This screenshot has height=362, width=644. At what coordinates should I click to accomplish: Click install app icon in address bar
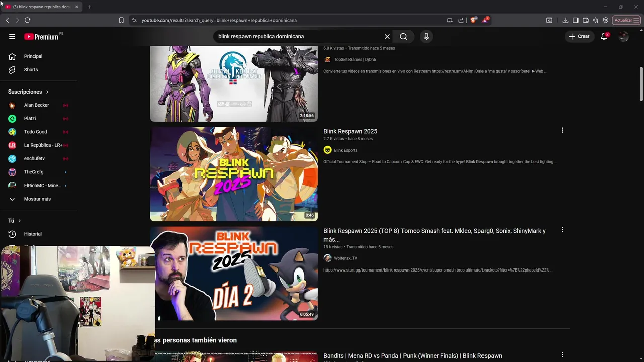pyautogui.click(x=450, y=20)
